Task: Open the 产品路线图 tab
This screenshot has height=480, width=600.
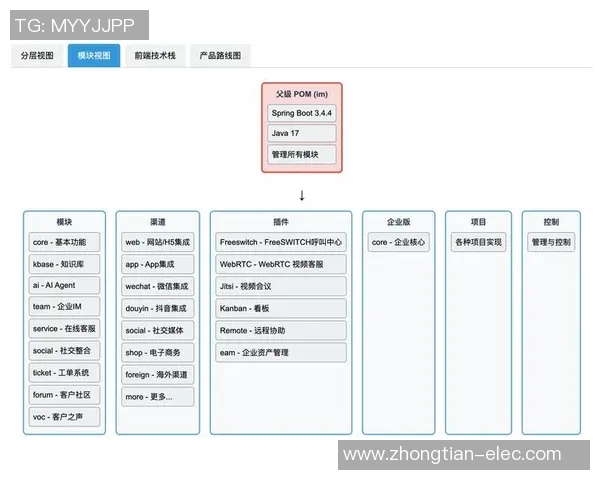Action: (220, 56)
